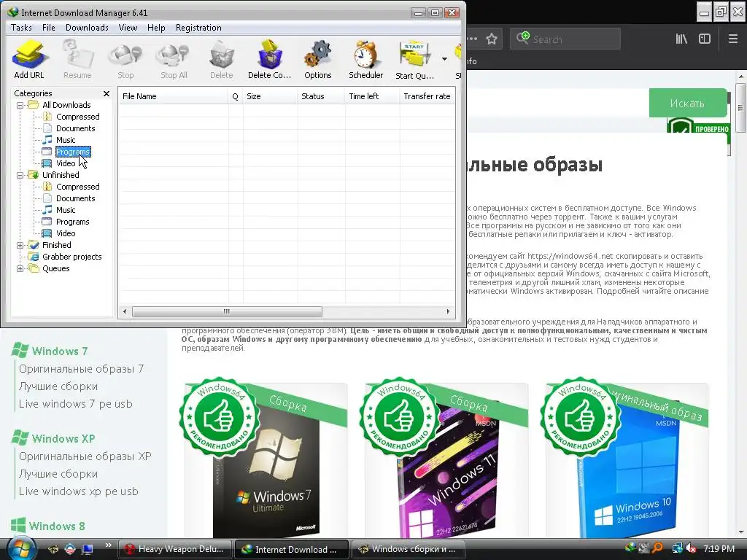
Task: Select Programs under All Downloads
Action: (x=72, y=152)
